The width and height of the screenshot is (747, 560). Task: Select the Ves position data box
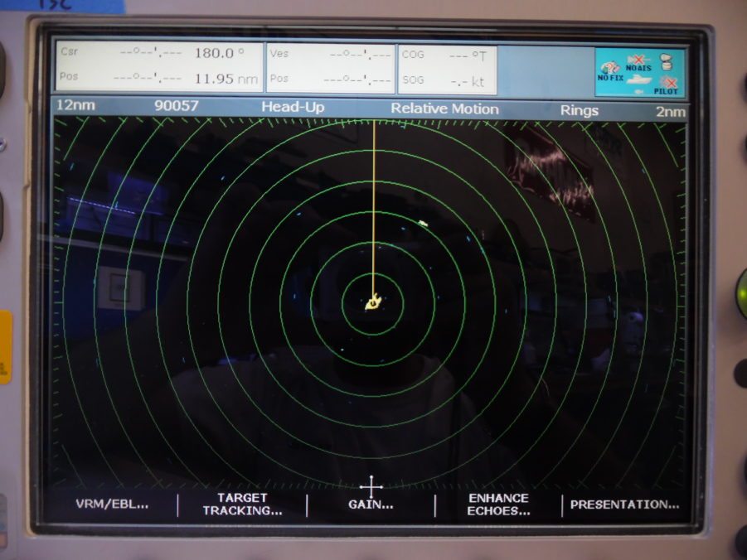click(331, 68)
